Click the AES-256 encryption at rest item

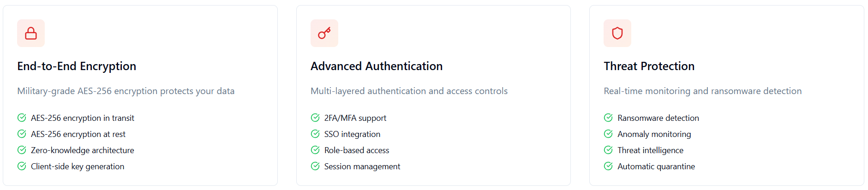[78, 134]
